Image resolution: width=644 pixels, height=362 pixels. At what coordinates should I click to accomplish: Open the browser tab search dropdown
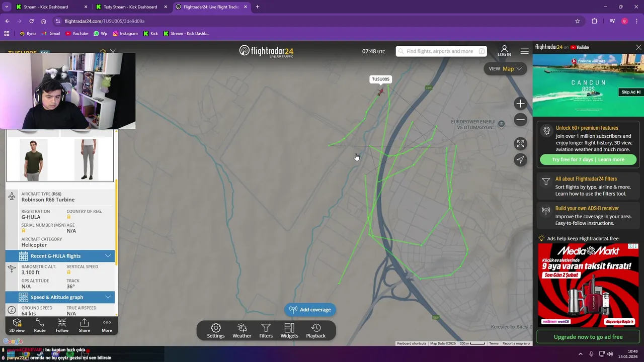coord(7,7)
